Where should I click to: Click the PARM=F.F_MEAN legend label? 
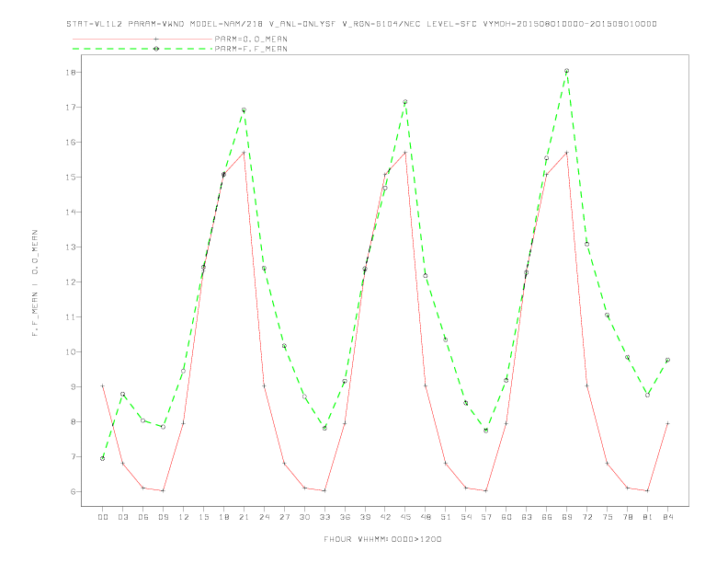click(x=251, y=49)
